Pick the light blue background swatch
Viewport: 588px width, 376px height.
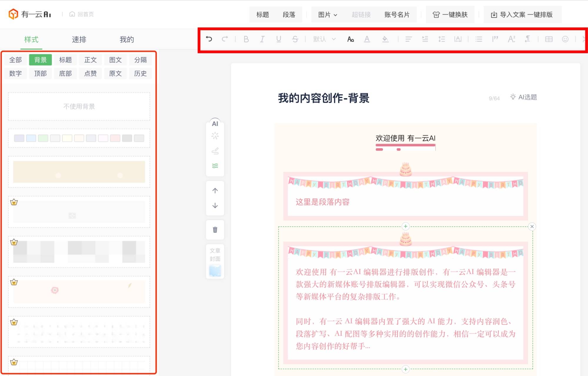31,138
